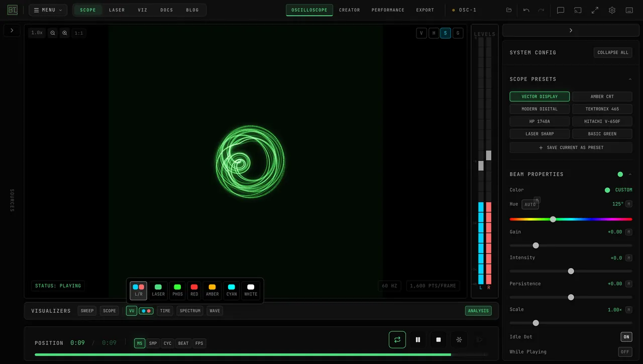Viewport: 643px width, 364px height.
Task: Stop playback with the square icon
Action: pos(439,339)
